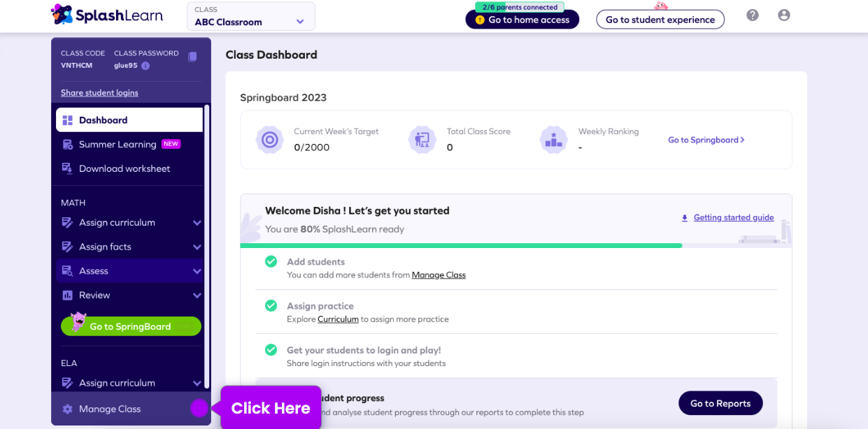Open Download worksheet from the sidebar

[x=124, y=169]
